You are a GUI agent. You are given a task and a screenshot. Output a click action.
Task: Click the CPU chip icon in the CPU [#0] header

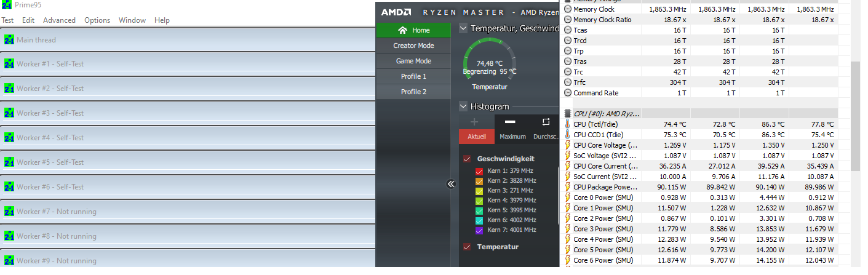pyautogui.click(x=567, y=114)
